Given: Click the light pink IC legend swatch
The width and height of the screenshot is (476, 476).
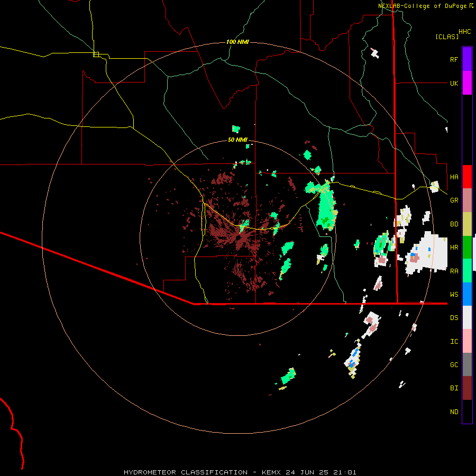Looking at the screenshot, I should pyautogui.click(x=467, y=341).
